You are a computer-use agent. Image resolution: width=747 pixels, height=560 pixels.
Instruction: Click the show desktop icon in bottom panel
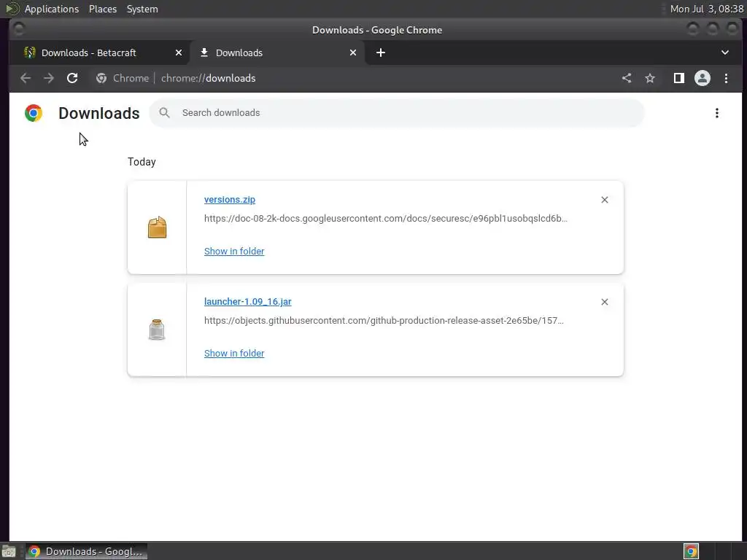point(9,552)
